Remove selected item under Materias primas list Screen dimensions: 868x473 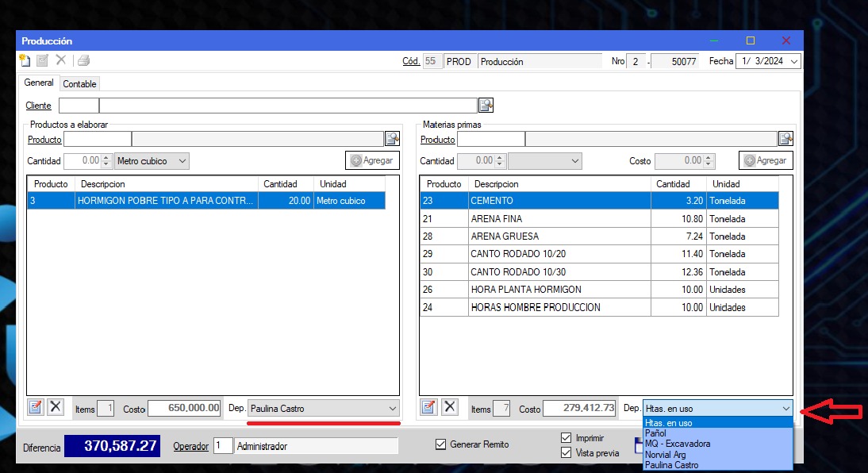(x=450, y=408)
